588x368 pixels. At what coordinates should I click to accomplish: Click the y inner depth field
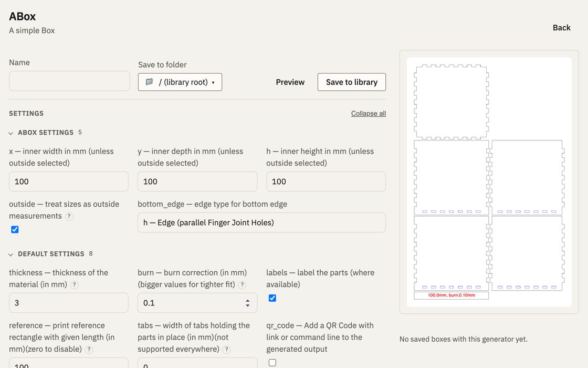[197, 182]
